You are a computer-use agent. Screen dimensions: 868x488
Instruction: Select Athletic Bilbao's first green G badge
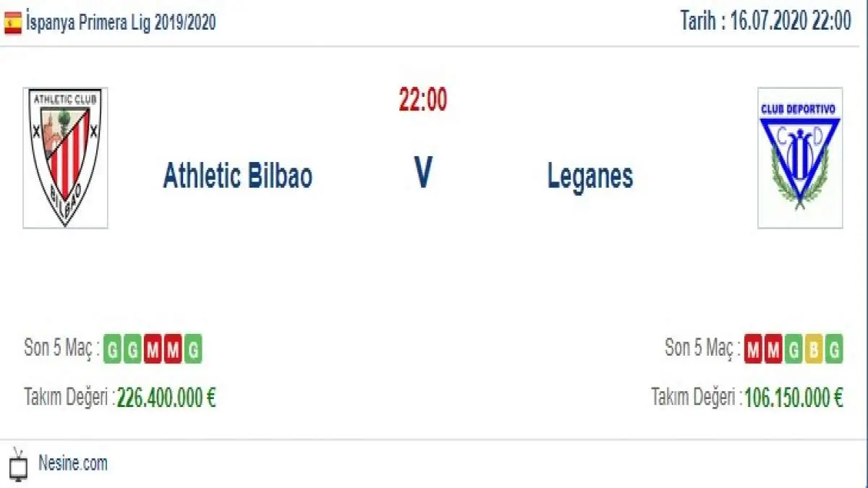113,350
